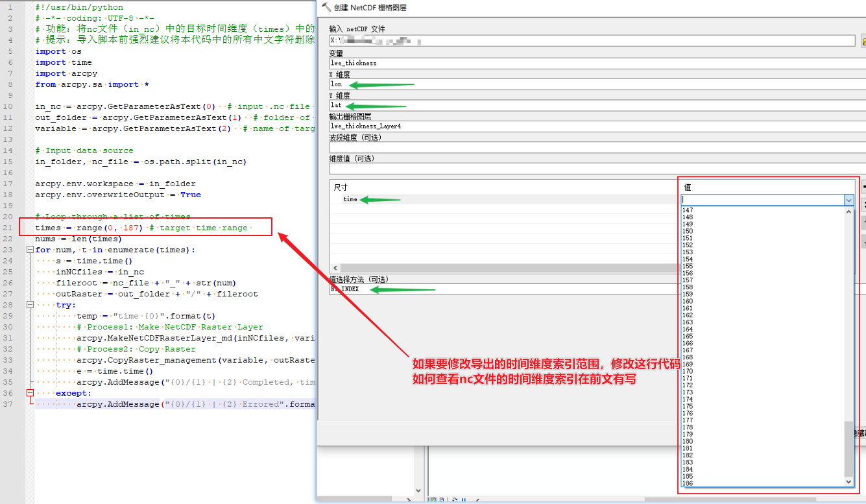866x504 pixels.
Task: Click the input netCDF file path field
Action: [592, 41]
